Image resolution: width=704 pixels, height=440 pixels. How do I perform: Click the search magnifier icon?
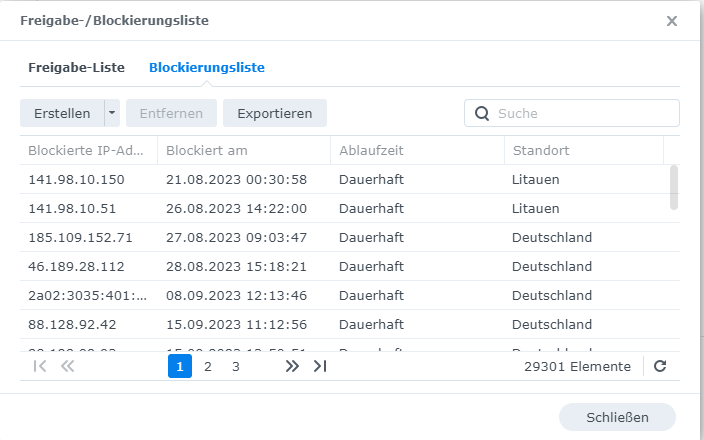482,114
